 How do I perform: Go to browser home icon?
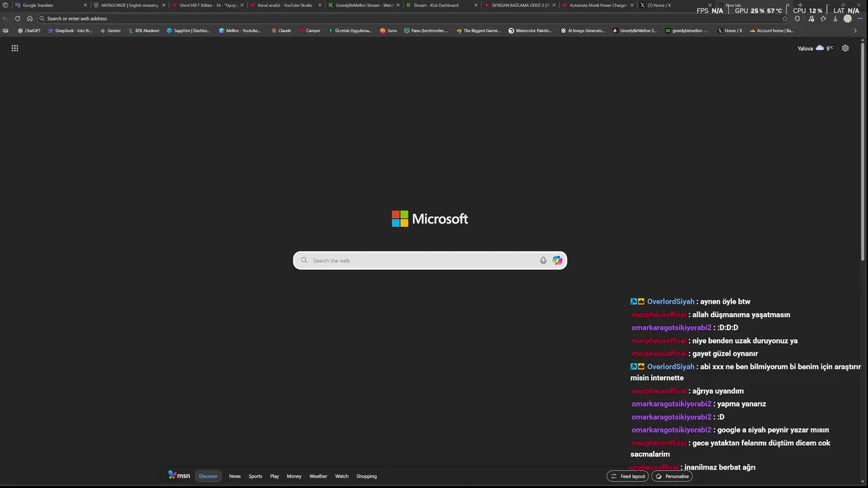tap(30, 18)
